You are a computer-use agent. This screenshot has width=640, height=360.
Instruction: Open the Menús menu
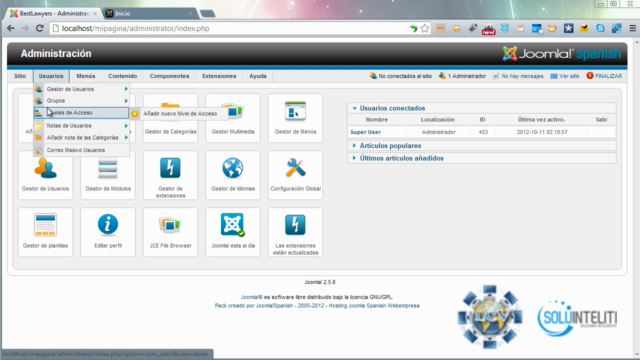86,76
